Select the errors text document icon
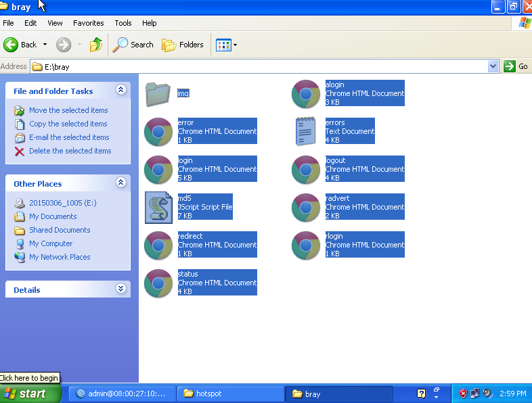This screenshot has height=403, width=532. coord(305,131)
